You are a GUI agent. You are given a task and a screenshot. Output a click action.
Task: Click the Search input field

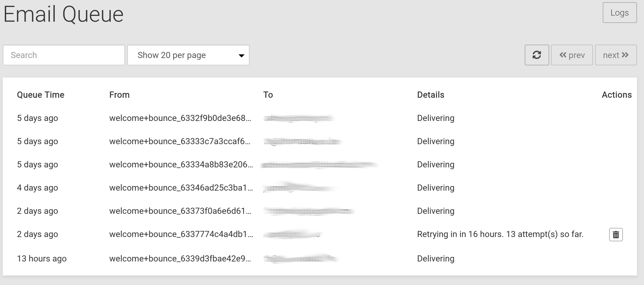click(64, 55)
